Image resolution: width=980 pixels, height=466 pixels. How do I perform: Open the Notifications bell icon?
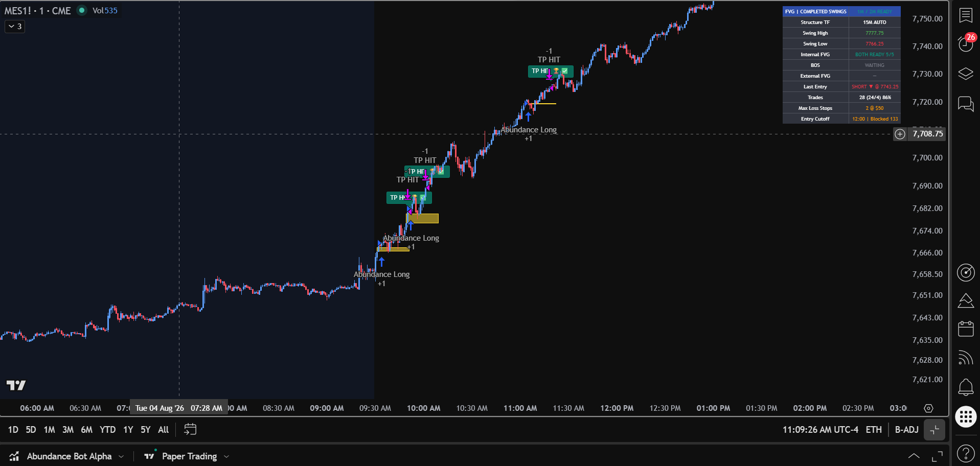coord(966,387)
